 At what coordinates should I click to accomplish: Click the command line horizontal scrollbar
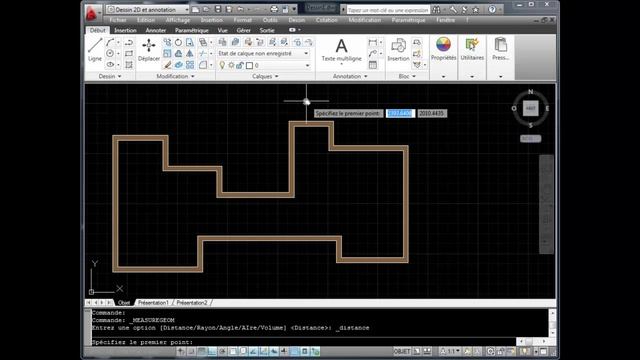click(532, 341)
